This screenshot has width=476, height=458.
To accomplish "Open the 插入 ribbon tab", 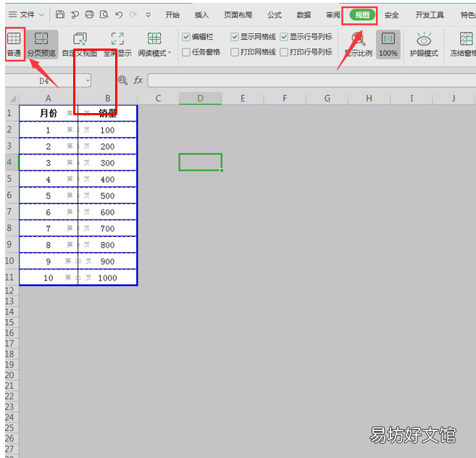I will pyautogui.click(x=201, y=15).
